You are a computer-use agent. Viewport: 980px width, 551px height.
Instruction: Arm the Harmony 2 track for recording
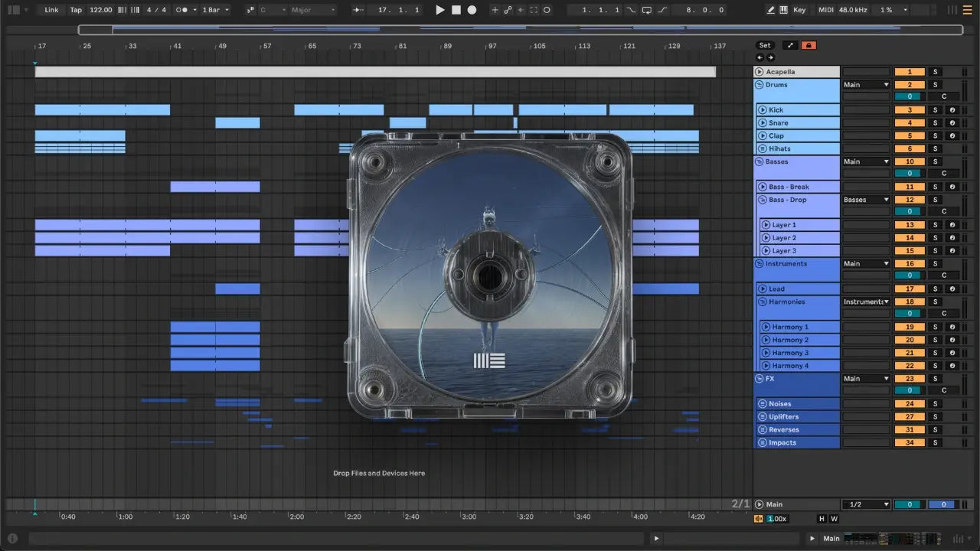(952, 340)
